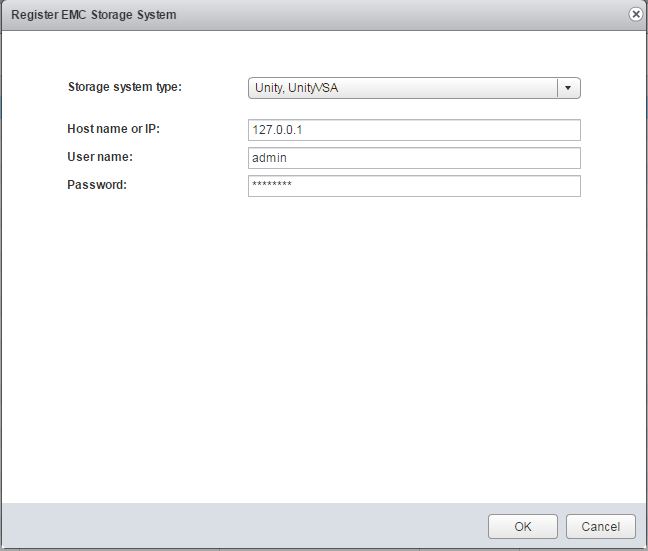Dismiss the dialog with the Cancel button

pyautogui.click(x=600, y=526)
